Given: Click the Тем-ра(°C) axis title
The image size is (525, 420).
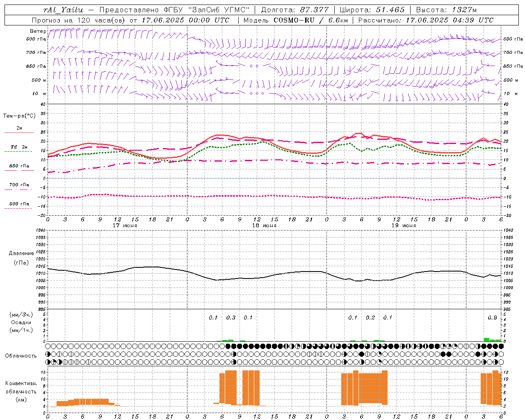Looking at the screenshot, I should coord(19,116).
